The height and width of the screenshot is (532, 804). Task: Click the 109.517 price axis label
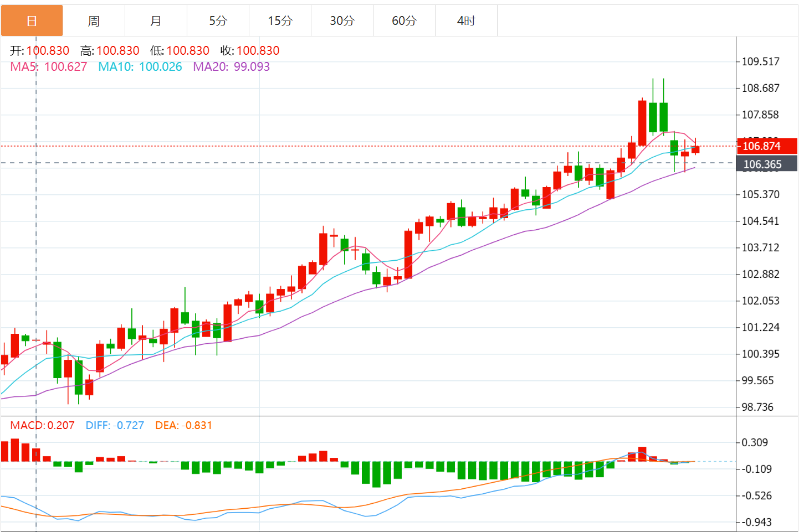click(x=761, y=61)
